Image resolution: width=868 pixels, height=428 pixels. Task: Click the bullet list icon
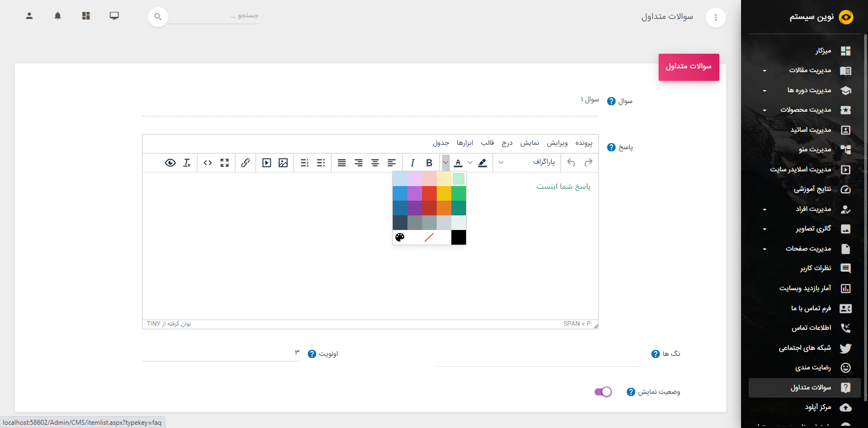point(321,163)
